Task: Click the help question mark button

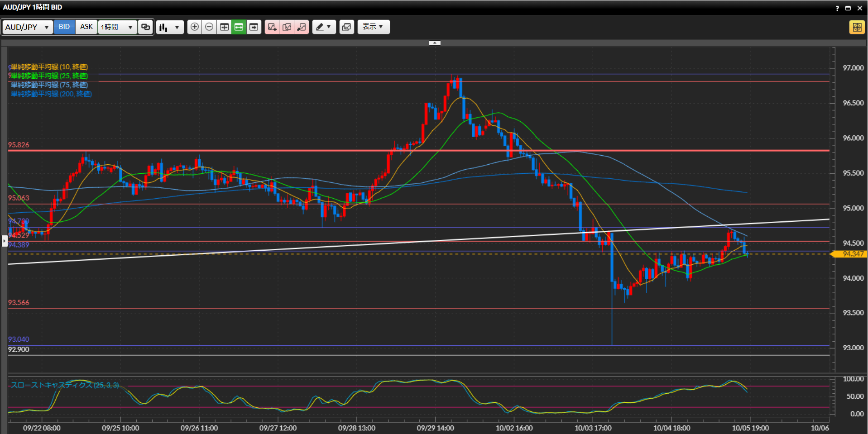Action: click(837, 8)
